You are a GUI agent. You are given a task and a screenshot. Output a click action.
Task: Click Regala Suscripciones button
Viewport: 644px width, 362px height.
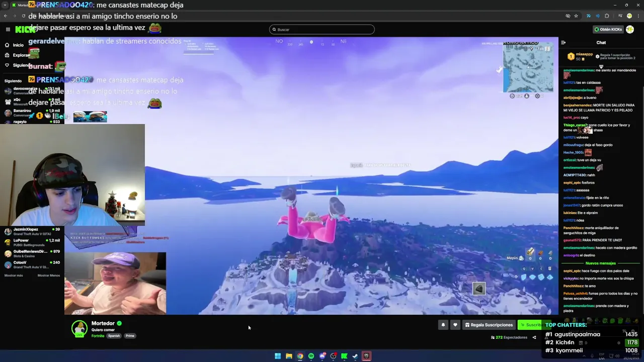click(489, 325)
